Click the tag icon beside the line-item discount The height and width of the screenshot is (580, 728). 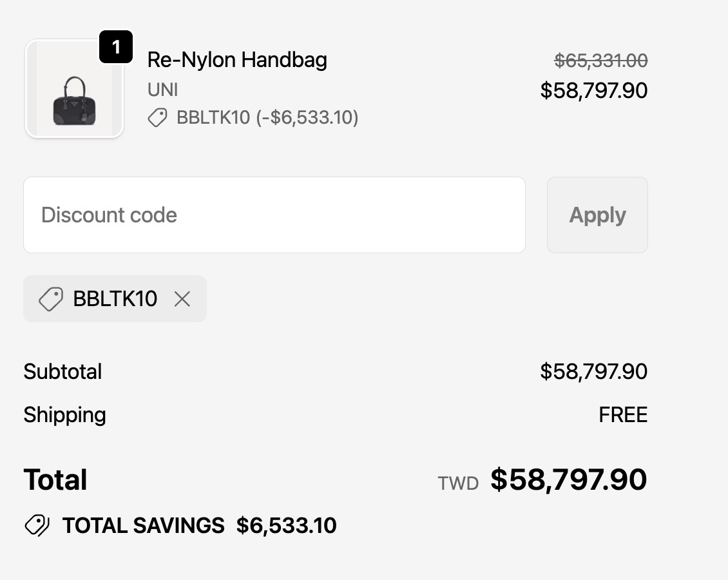[x=158, y=117]
